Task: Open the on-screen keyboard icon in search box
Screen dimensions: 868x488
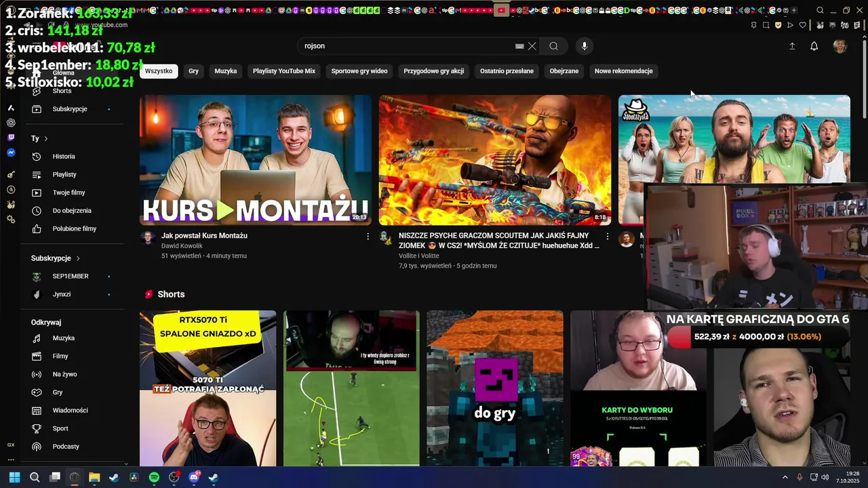Action: pyautogui.click(x=519, y=46)
